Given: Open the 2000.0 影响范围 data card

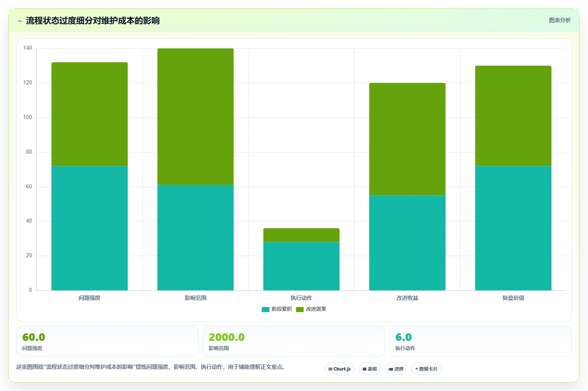Looking at the screenshot, I should tap(294, 341).
